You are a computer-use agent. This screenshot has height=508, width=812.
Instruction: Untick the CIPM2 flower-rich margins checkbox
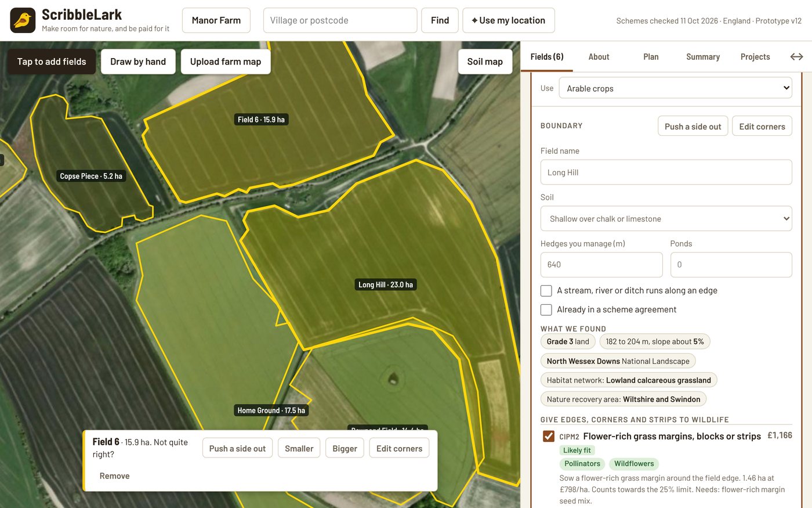coord(548,436)
